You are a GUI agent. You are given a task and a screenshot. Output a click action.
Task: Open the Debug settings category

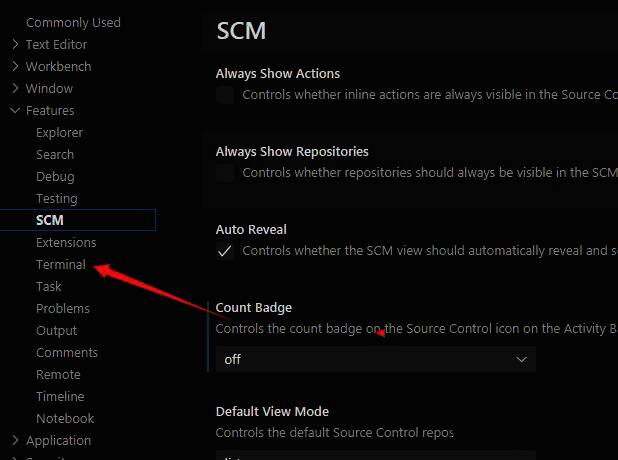coord(55,176)
